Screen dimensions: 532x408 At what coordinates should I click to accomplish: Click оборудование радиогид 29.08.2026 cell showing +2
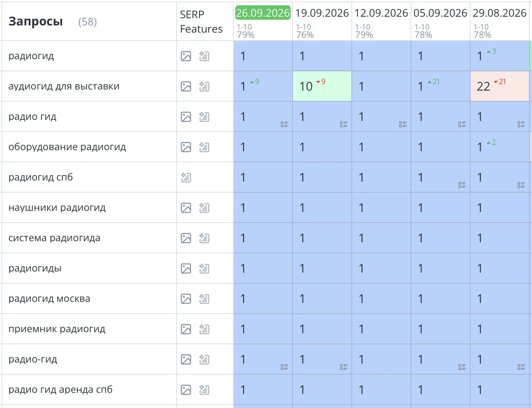coord(500,147)
